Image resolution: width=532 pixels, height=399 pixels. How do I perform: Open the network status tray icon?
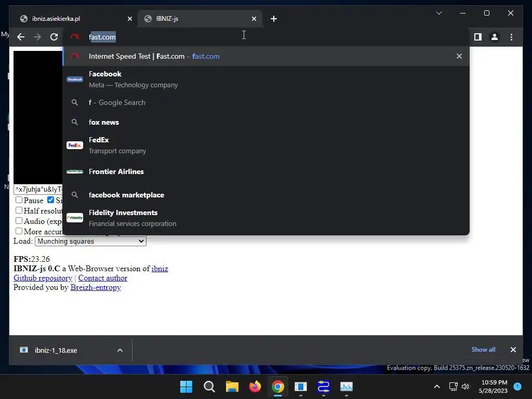453,387
